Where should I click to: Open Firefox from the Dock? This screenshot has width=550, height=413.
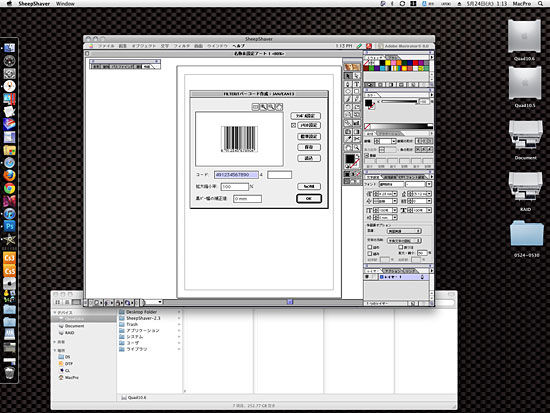[x=9, y=175]
